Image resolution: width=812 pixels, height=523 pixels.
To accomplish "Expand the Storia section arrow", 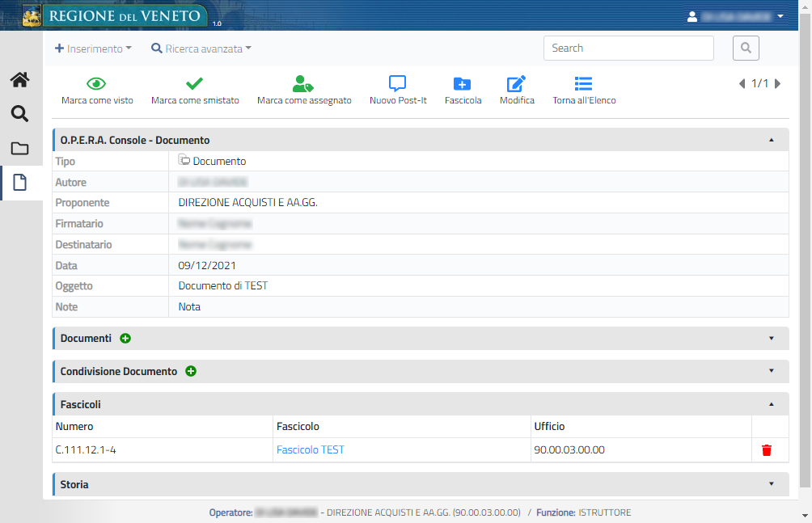I will [771, 483].
